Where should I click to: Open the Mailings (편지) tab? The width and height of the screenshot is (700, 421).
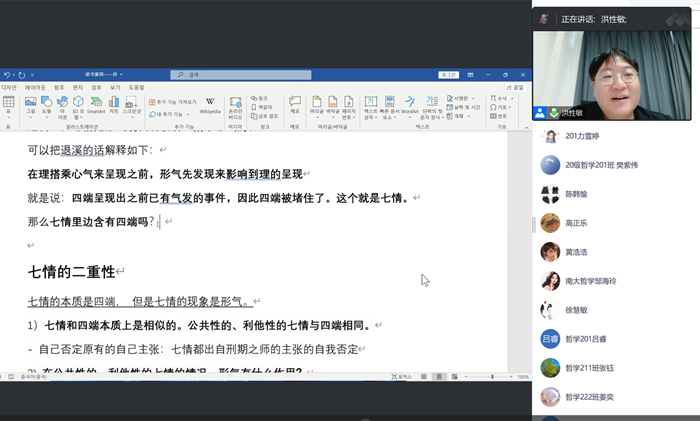point(78,88)
